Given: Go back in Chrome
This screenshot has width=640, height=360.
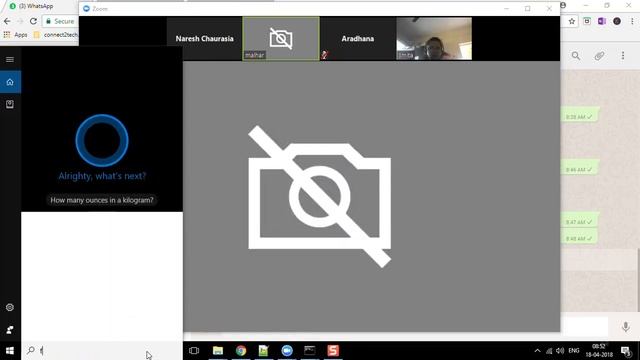Looking at the screenshot, I should [7, 21].
